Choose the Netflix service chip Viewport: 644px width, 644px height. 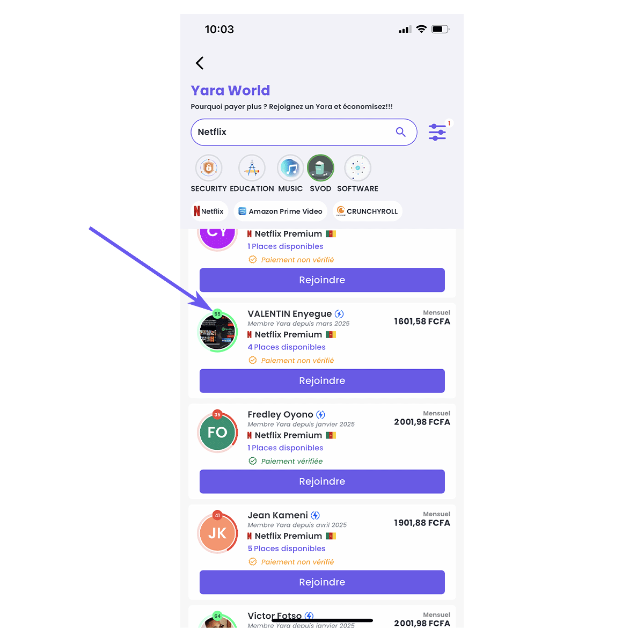[209, 211]
